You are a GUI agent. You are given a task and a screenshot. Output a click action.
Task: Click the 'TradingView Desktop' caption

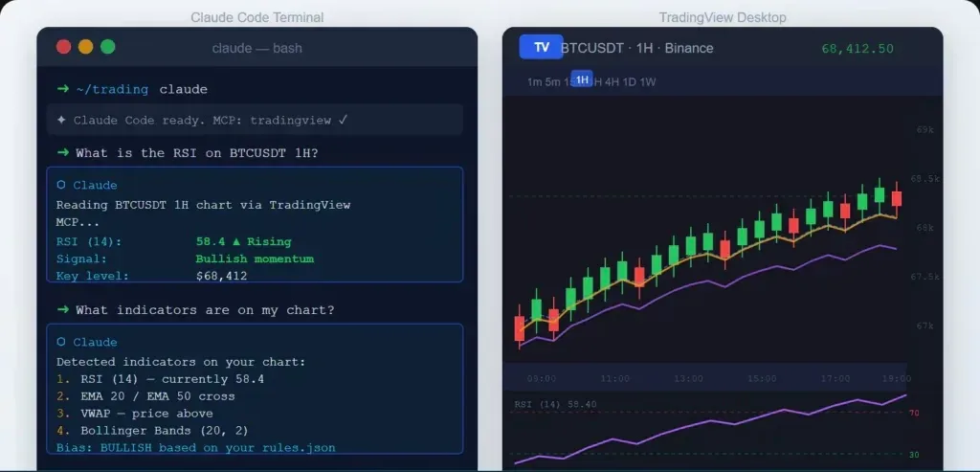tap(723, 17)
